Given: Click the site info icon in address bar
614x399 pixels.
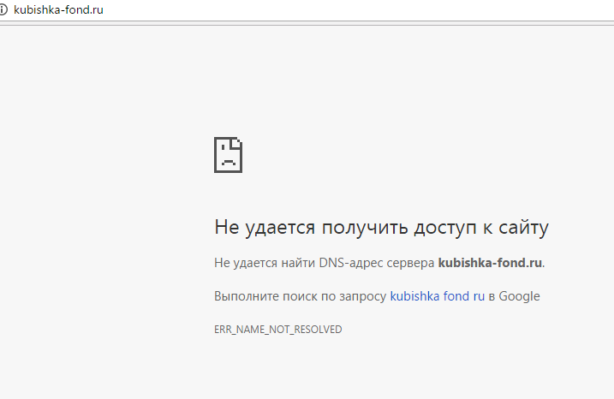Looking at the screenshot, I should coord(3,10).
